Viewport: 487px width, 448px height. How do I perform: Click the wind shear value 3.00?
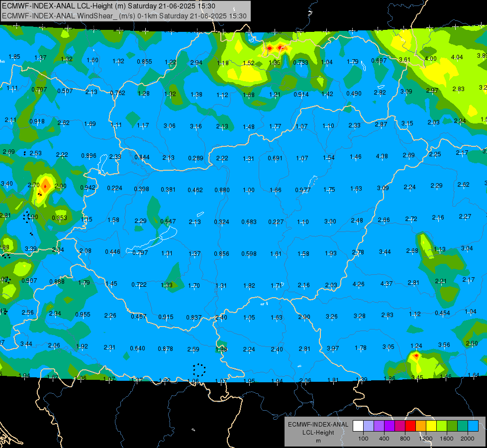330,222
